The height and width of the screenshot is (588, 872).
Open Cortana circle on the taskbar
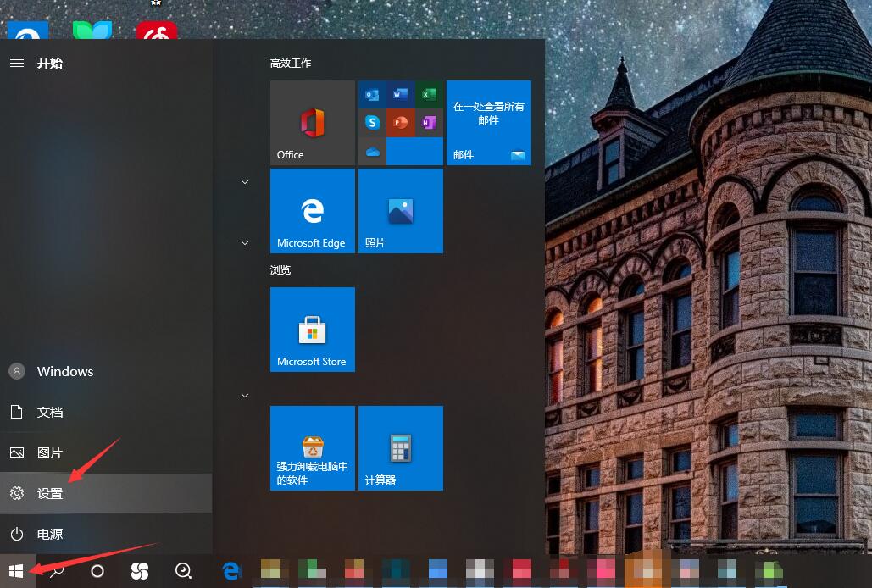click(97, 571)
